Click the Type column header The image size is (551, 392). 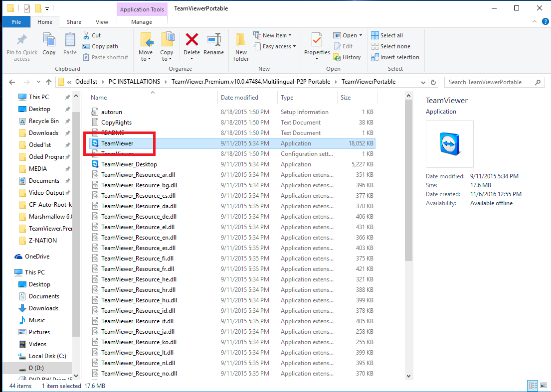tap(287, 98)
